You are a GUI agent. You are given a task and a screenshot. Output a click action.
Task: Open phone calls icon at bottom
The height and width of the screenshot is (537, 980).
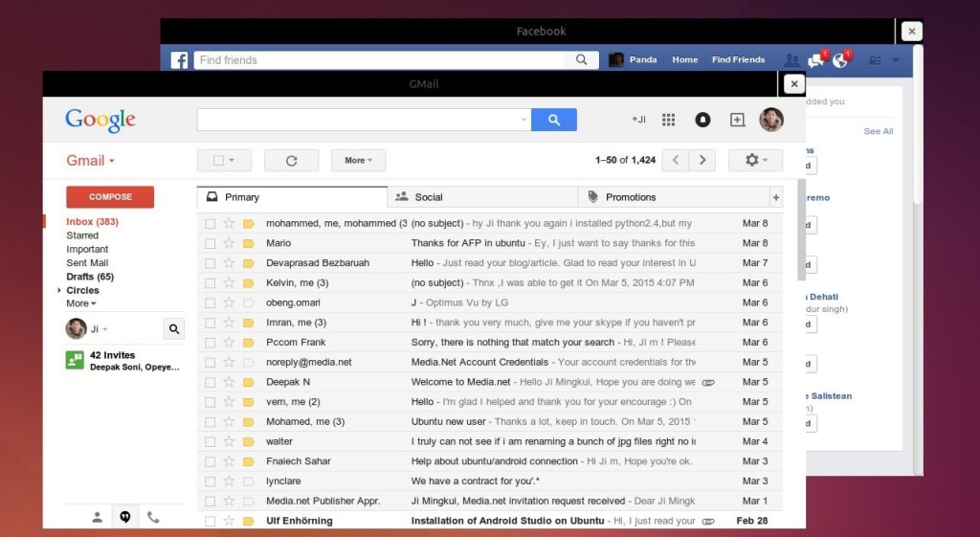(x=153, y=517)
